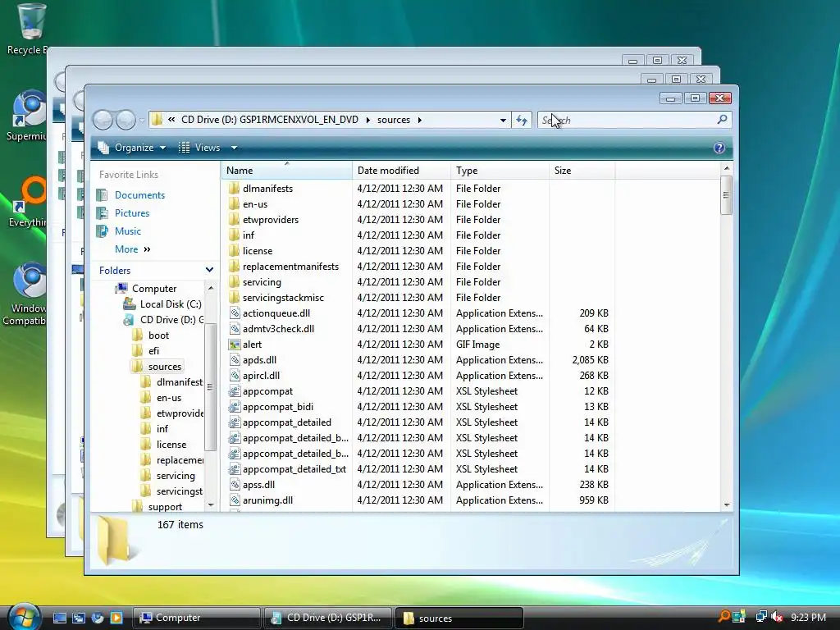Click the folder tree scroll up arrow
Image resolution: width=840 pixels, height=630 pixels.
(x=211, y=288)
